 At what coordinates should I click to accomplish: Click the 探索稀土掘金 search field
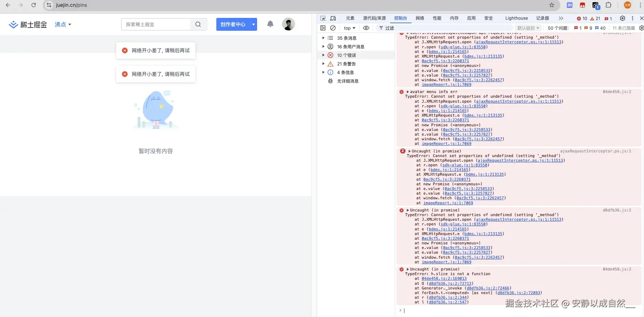(156, 24)
